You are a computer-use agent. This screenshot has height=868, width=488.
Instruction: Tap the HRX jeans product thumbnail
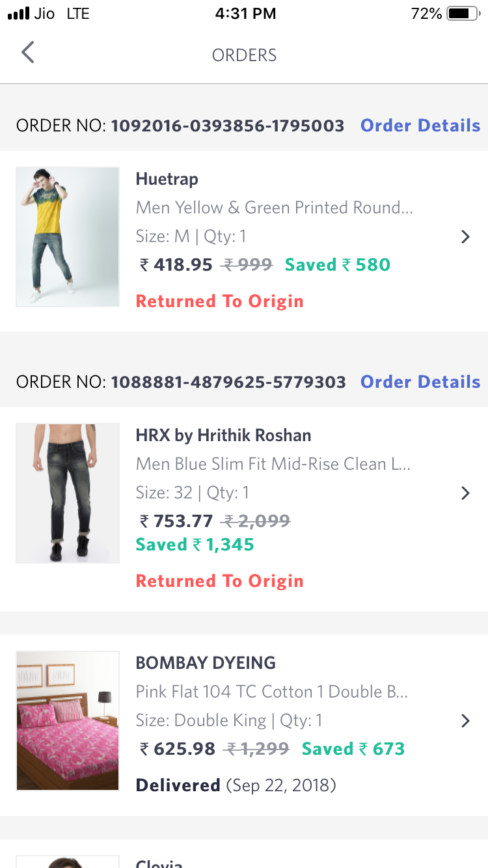coord(68,493)
